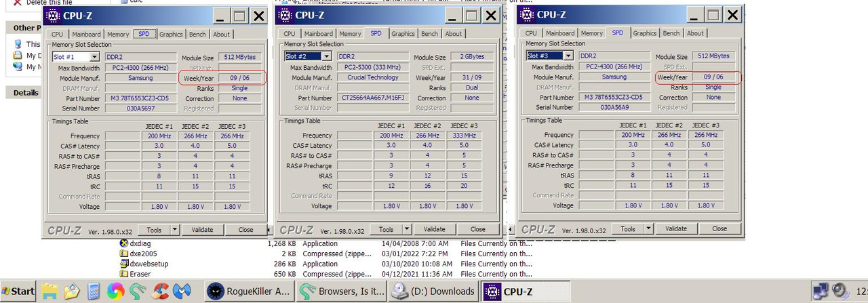Image resolution: width=868 pixels, height=303 pixels.
Task: Select the dxdiag file icon
Action: coord(124,243)
